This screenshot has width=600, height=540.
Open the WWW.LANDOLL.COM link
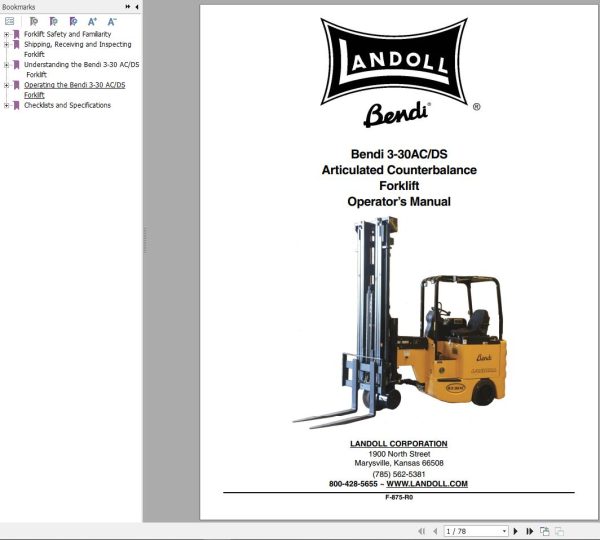(427, 484)
